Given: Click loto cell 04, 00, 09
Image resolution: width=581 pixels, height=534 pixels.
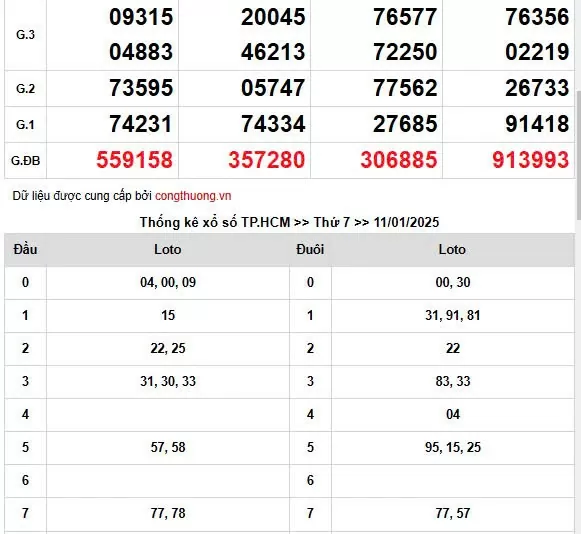Looking at the screenshot, I should (168, 282).
